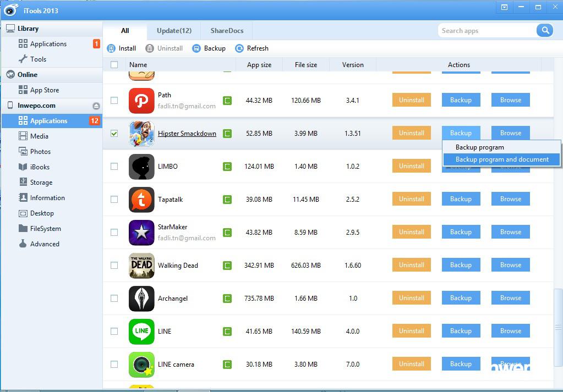Click the Online globe icon
Viewport: 563px width, 392px height.
click(10, 74)
